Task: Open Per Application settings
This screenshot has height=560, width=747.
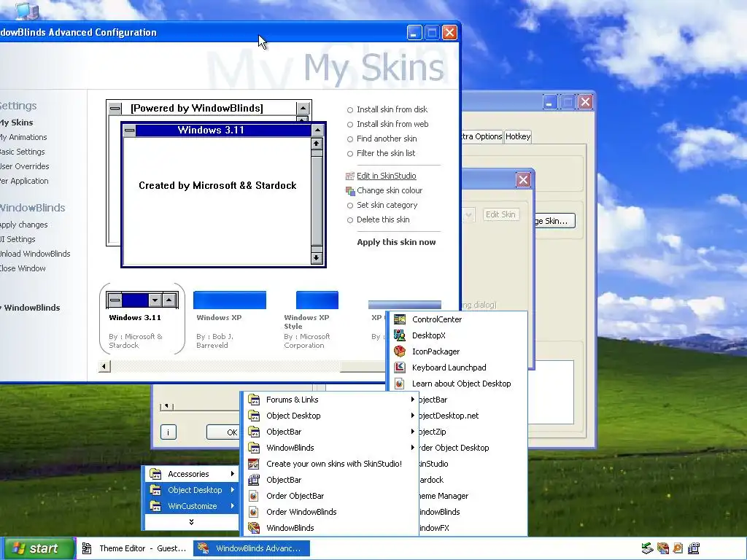Action: point(24,181)
